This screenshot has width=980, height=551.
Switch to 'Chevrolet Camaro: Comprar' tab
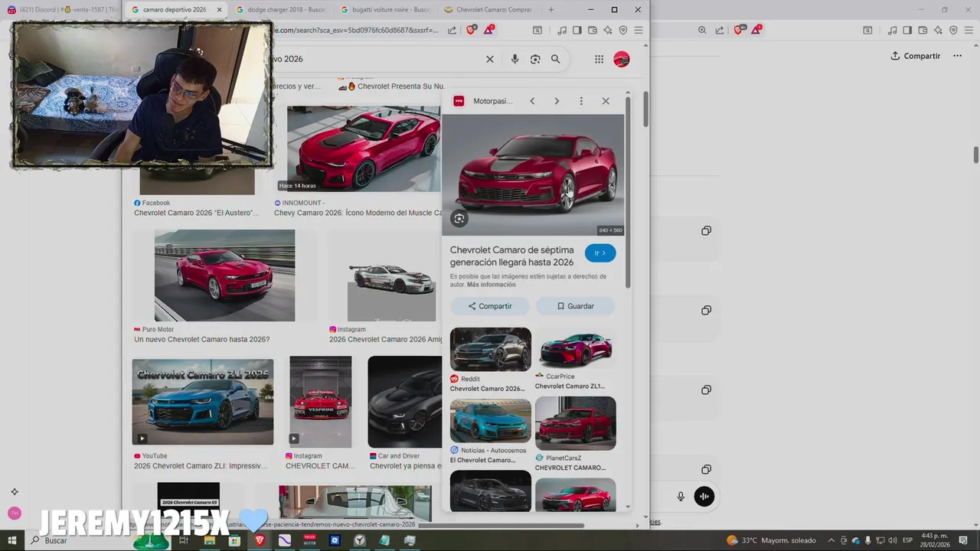tap(488, 10)
